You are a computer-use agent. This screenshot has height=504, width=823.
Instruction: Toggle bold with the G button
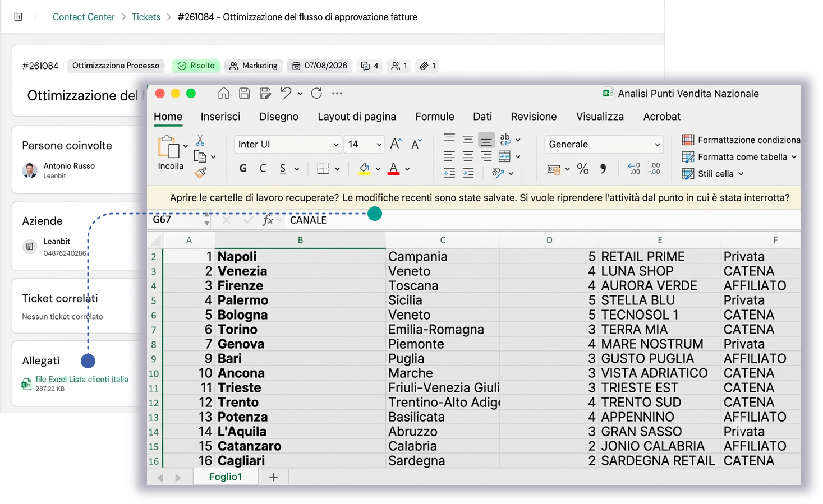tap(243, 168)
